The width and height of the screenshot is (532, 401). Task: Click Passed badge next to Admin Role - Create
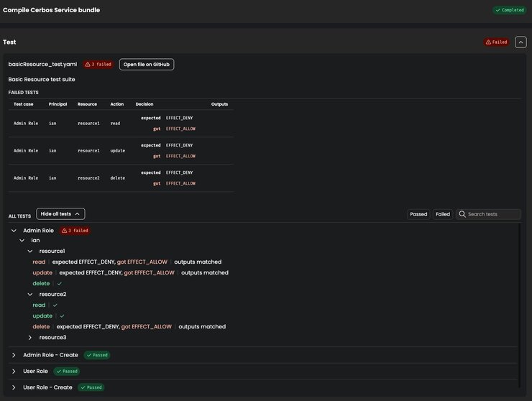point(97,355)
